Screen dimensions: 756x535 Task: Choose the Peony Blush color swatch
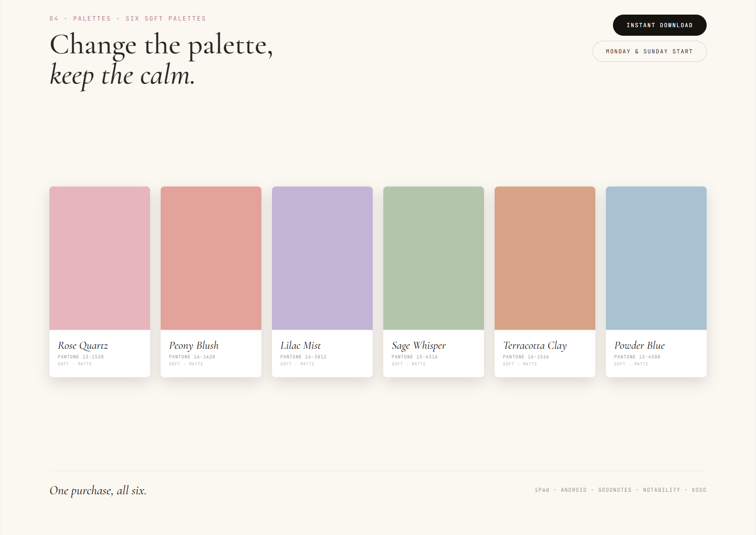211,258
